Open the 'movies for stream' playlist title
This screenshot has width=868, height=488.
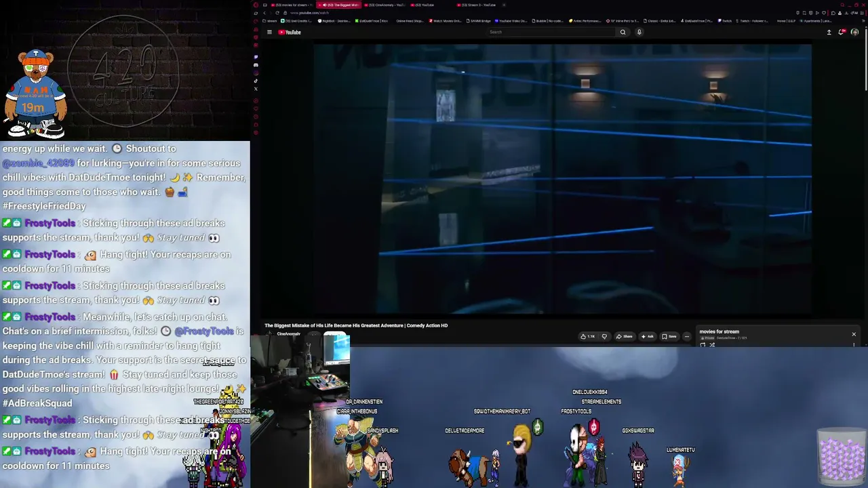[x=719, y=331]
